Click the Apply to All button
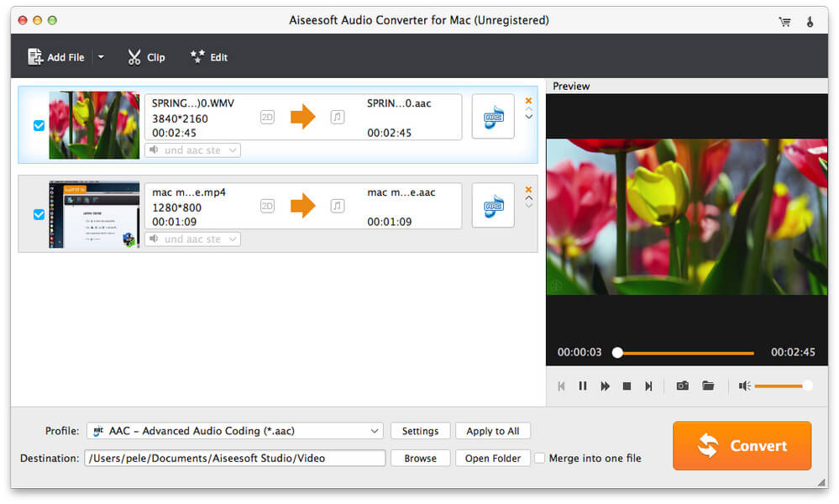The image size is (839, 504). (492, 431)
